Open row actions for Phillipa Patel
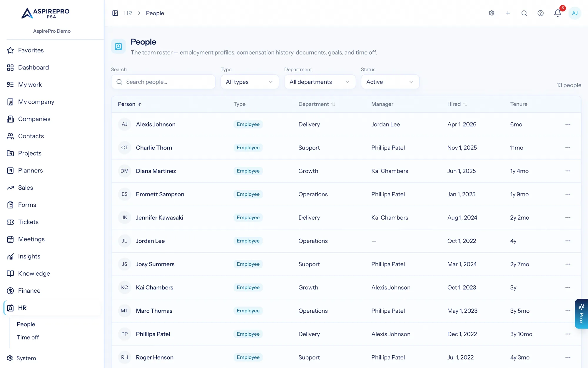This screenshot has width=588, height=368. (x=568, y=334)
